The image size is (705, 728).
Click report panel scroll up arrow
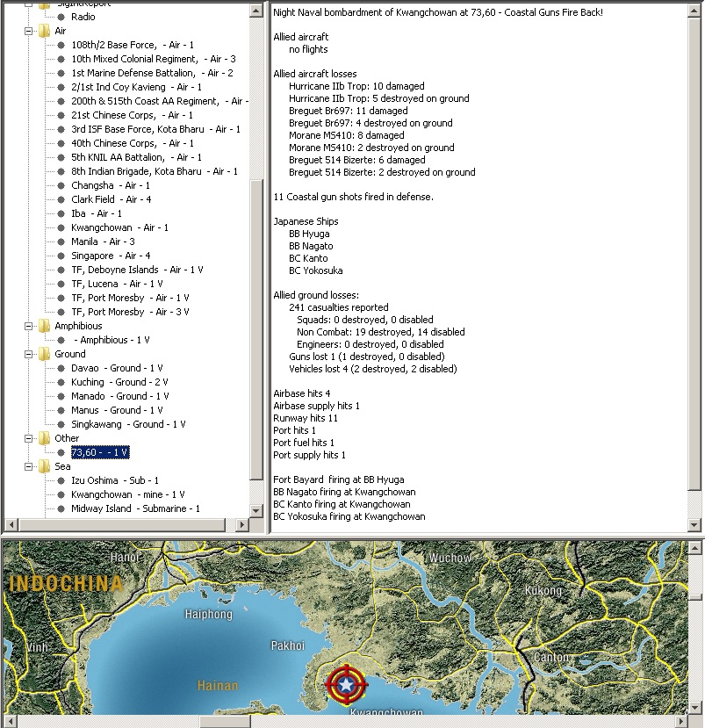click(x=694, y=11)
